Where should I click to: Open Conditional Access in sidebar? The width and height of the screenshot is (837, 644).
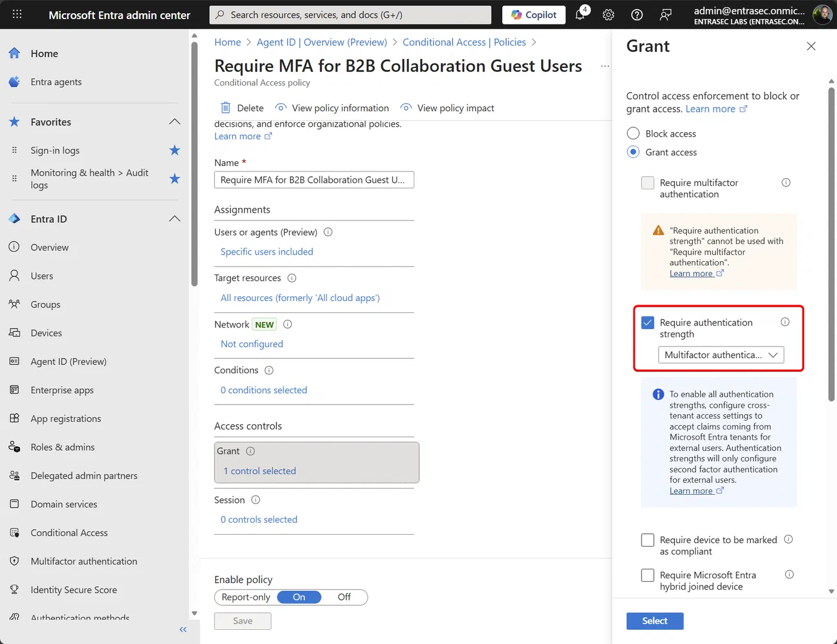coord(69,533)
